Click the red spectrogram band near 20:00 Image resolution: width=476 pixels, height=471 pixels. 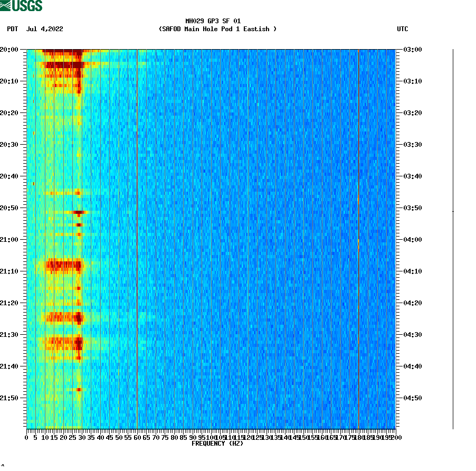(63, 50)
